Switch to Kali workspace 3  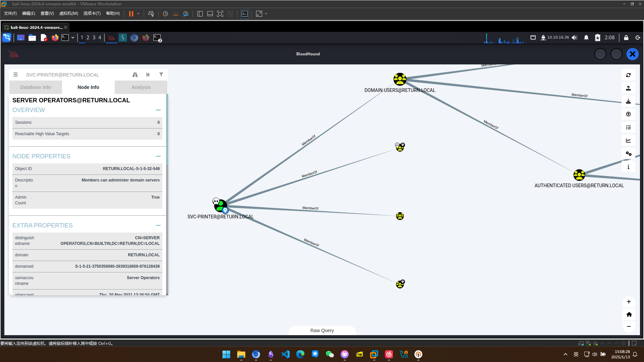[x=94, y=38]
